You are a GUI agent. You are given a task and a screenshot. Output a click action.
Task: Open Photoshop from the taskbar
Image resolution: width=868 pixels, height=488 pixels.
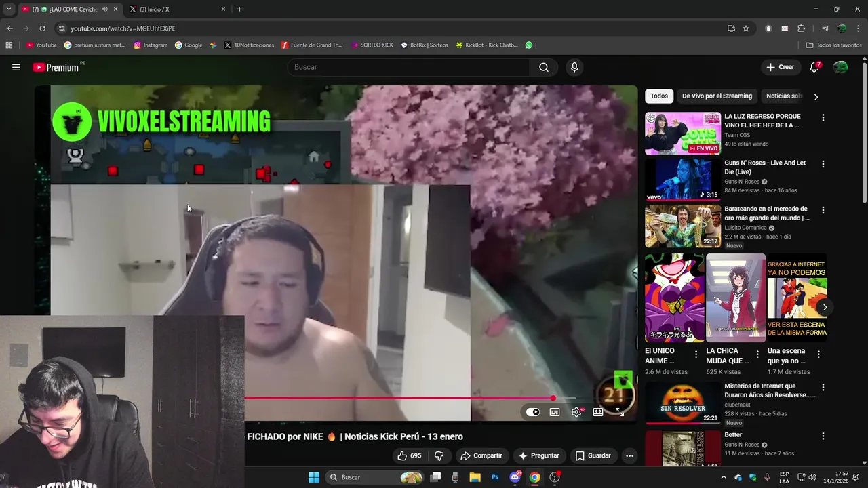tap(495, 477)
